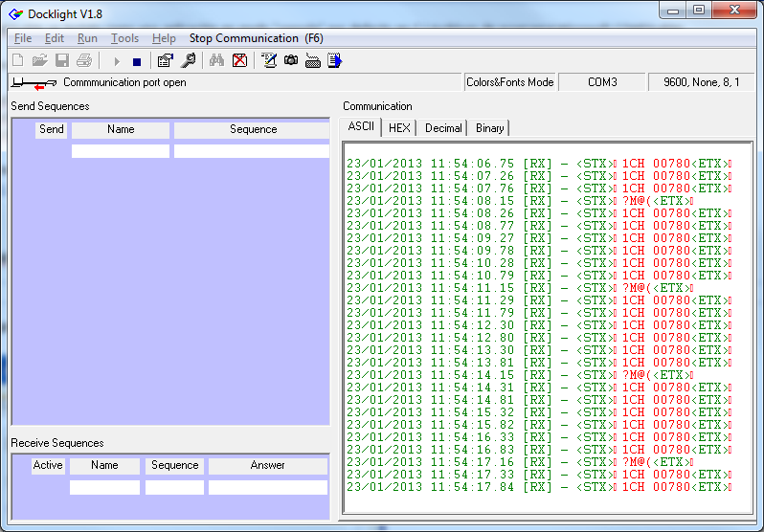Click the empty Send Sequences Sequence cell
764x532 pixels.
(x=252, y=151)
